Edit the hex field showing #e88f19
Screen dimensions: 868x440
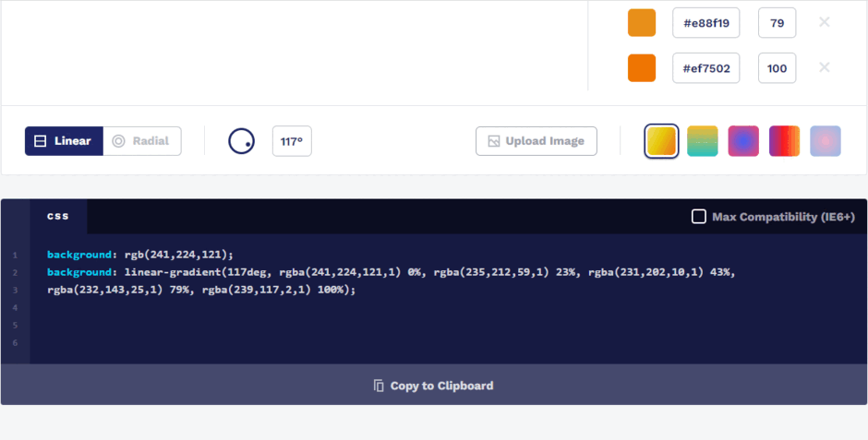tap(705, 23)
